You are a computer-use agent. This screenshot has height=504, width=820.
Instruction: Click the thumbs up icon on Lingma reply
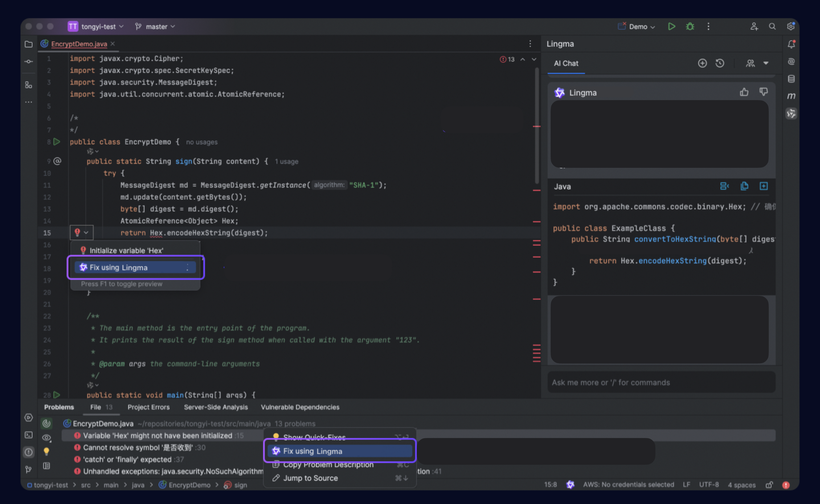[744, 92]
